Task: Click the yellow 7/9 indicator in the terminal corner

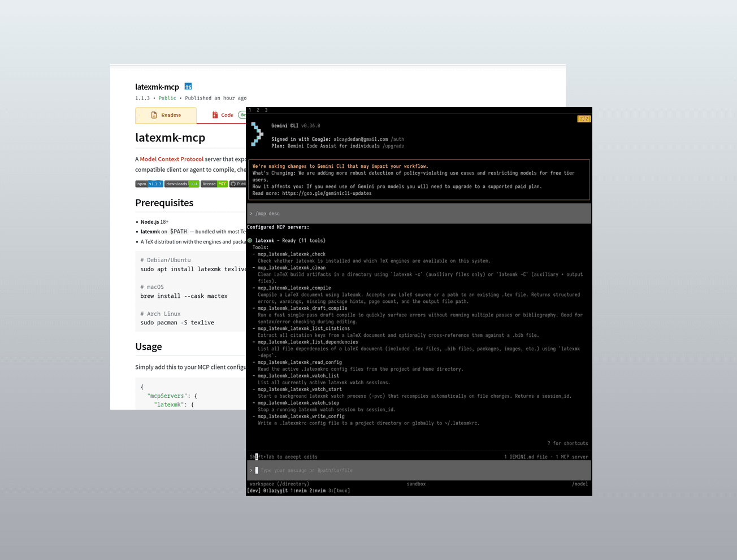Action: click(x=584, y=119)
